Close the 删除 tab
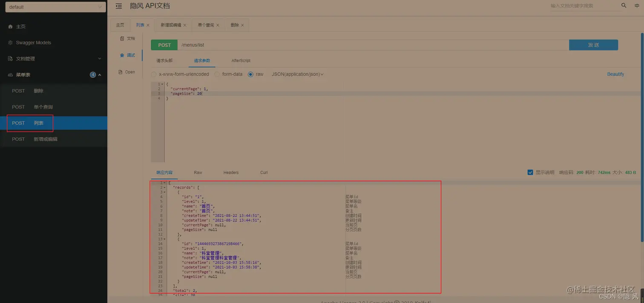The height and width of the screenshot is (303, 644). (x=242, y=25)
